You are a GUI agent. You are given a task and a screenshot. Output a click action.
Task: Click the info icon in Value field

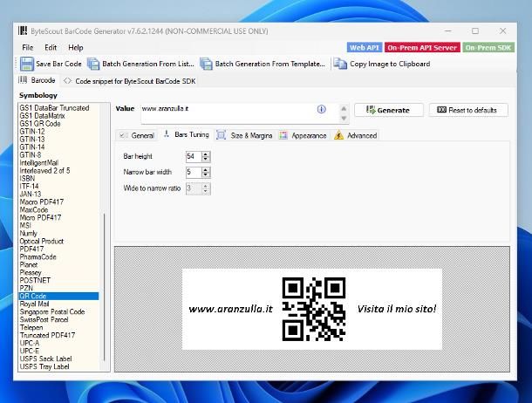pos(321,109)
